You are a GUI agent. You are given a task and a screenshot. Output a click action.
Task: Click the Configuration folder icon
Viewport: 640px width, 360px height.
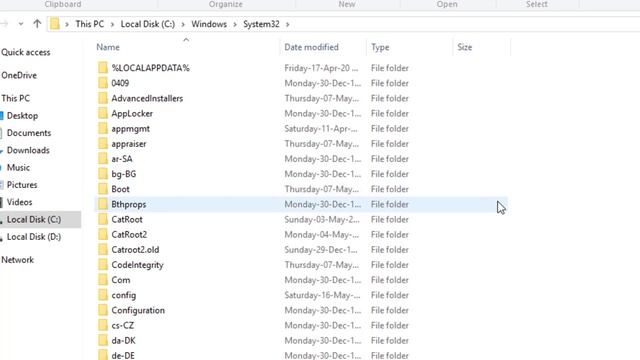coord(103,310)
